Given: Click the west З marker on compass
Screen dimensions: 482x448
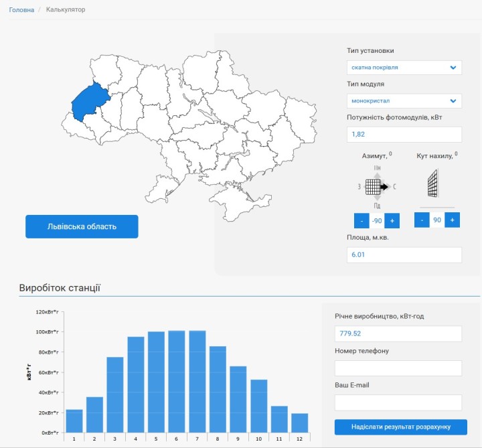Looking at the screenshot, I should pyautogui.click(x=359, y=187).
